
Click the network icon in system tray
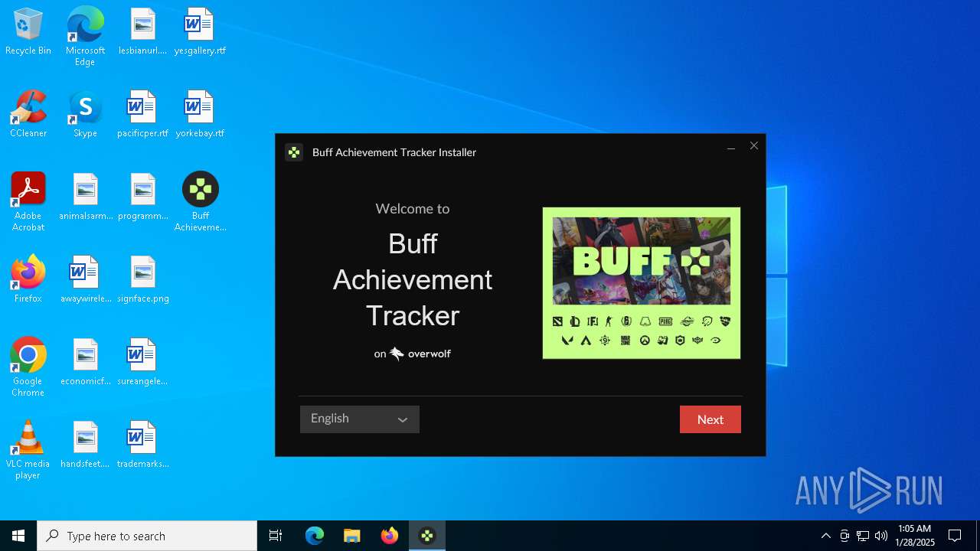point(863,536)
